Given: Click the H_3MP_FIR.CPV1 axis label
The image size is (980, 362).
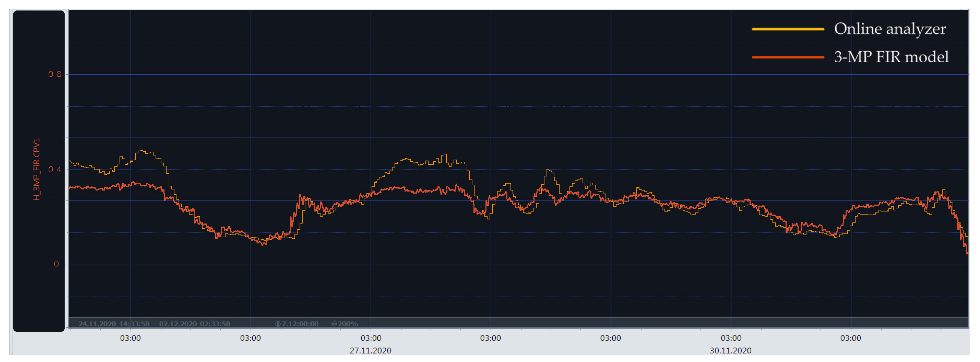Looking at the screenshot, I should click(x=37, y=169).
